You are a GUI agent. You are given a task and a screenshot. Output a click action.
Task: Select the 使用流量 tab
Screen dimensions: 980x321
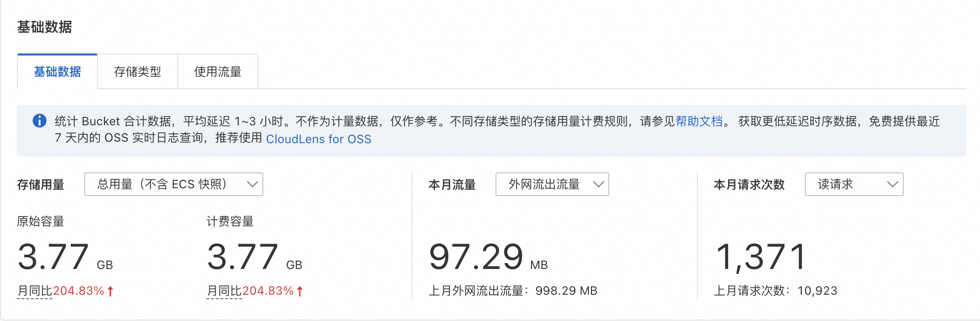pos(218,72)
